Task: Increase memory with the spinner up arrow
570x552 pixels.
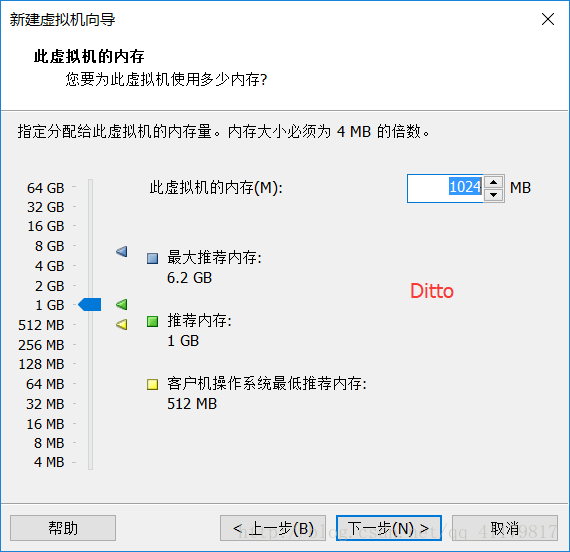Action: (493, 182)
